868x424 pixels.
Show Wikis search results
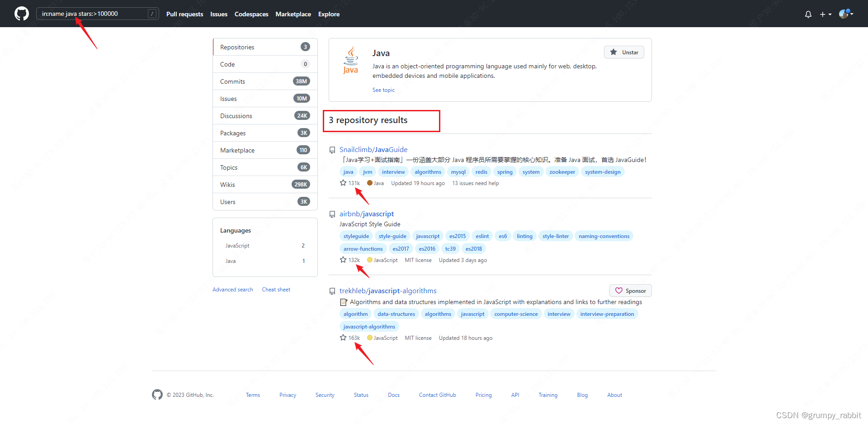point(265,185)
